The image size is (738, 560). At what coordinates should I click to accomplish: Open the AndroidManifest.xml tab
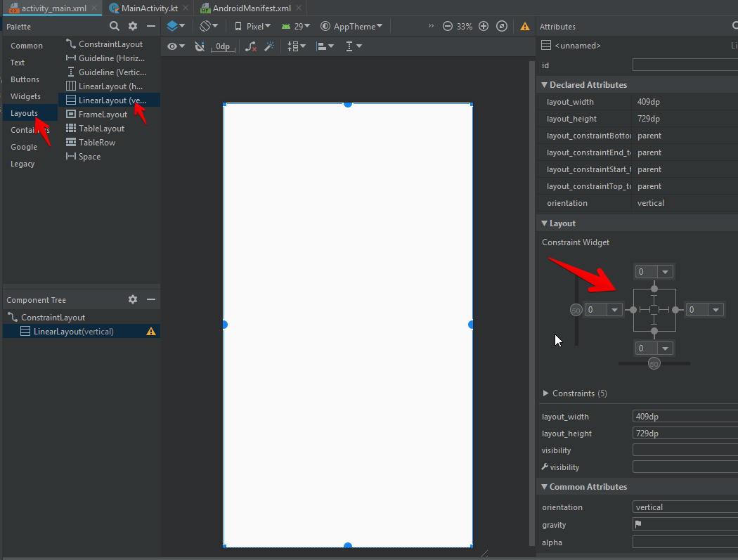point(245,8)
